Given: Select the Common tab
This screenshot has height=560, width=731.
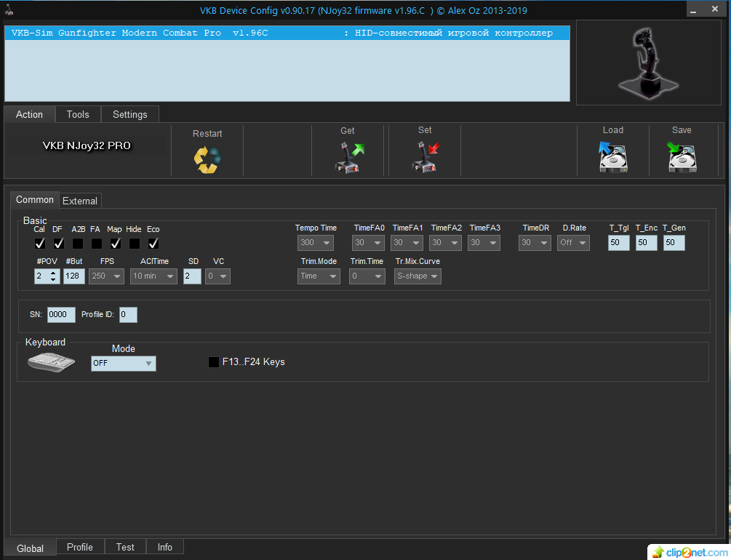Looking at the screenshot, I should pos(35,199).
